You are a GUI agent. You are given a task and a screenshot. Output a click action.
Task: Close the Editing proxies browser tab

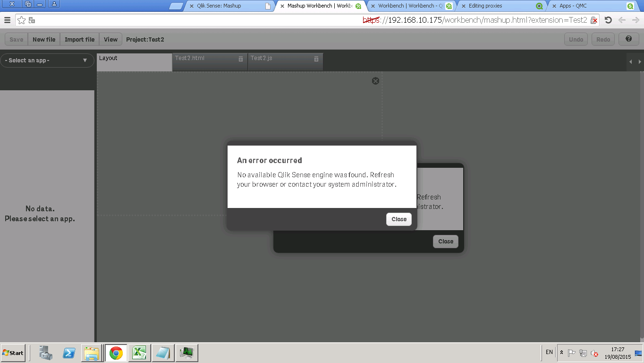pyautogui.click(x=463, y=6)
